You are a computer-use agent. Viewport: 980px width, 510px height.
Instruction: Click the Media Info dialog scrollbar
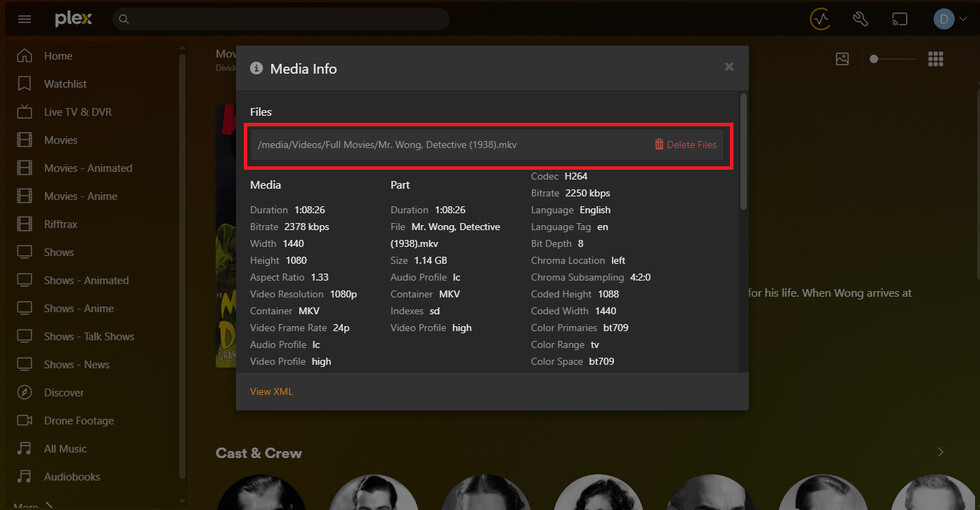point(743,151)
